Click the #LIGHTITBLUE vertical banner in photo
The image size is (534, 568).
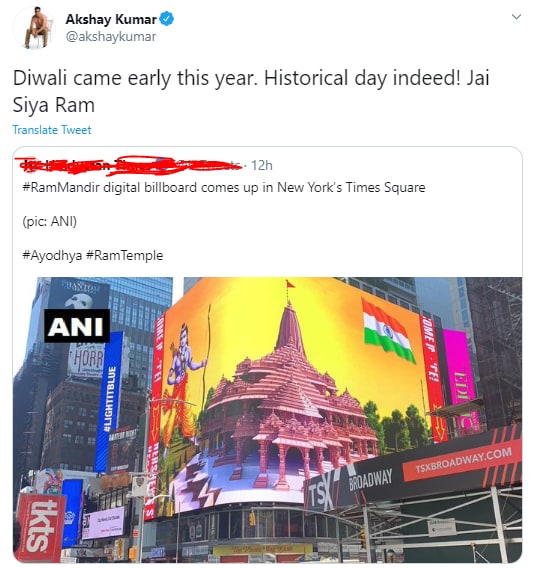[x=111, y=399]
